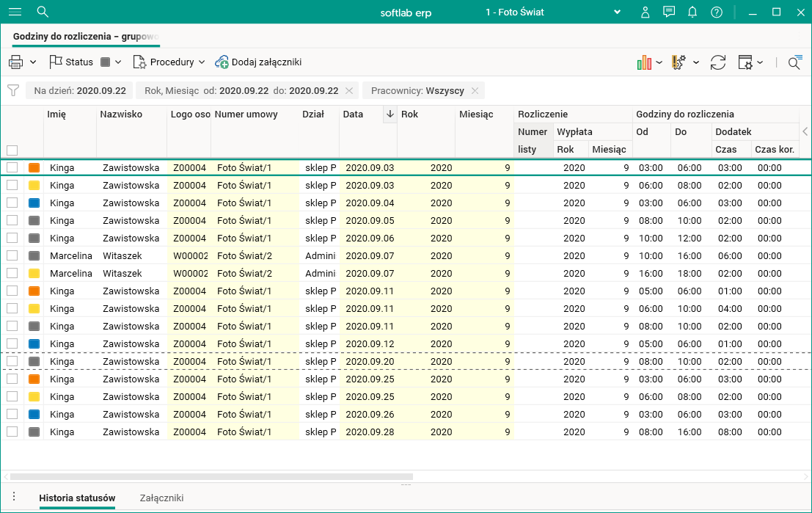Image resolution: width=812 pixels, height=513 pixels.
Task: Remove the Pracownicy: Wszyscy filter
Action: point(475,91)
